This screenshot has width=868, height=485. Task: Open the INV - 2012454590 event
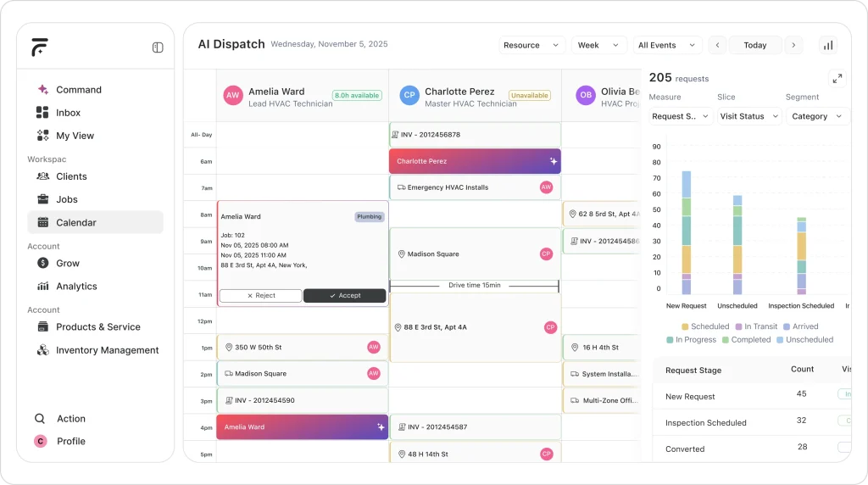303,400
